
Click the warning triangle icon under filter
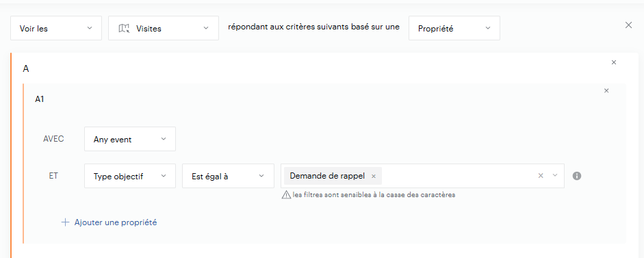click(x=286, y=195)
